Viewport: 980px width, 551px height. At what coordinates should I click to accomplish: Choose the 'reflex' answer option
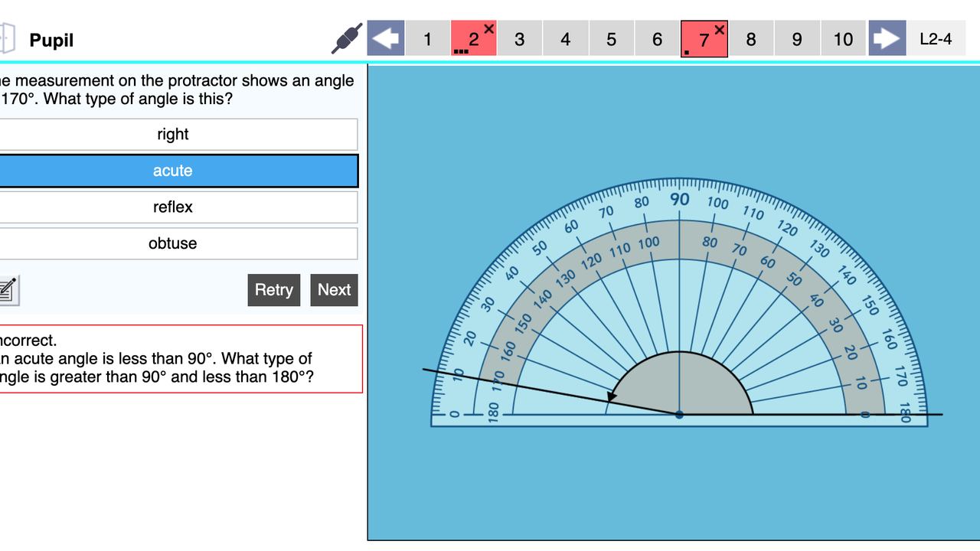[173, 207]
